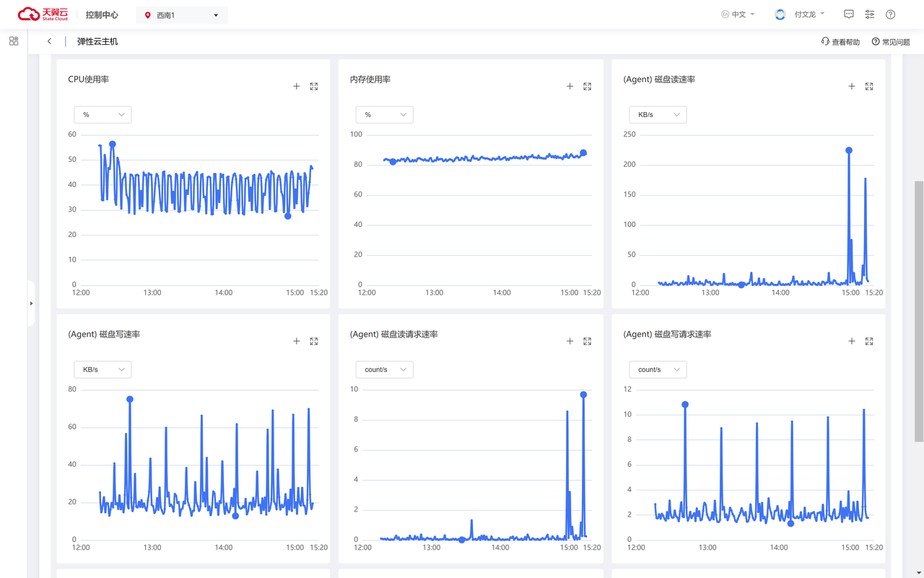
Task: Click the 内存使用率 minimum point marker
Action: 393,162
